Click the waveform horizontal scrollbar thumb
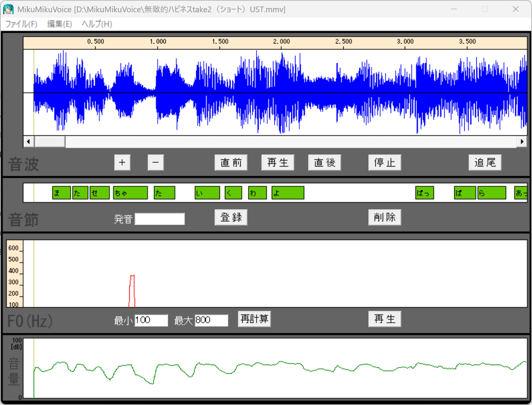 coord(49,142)
